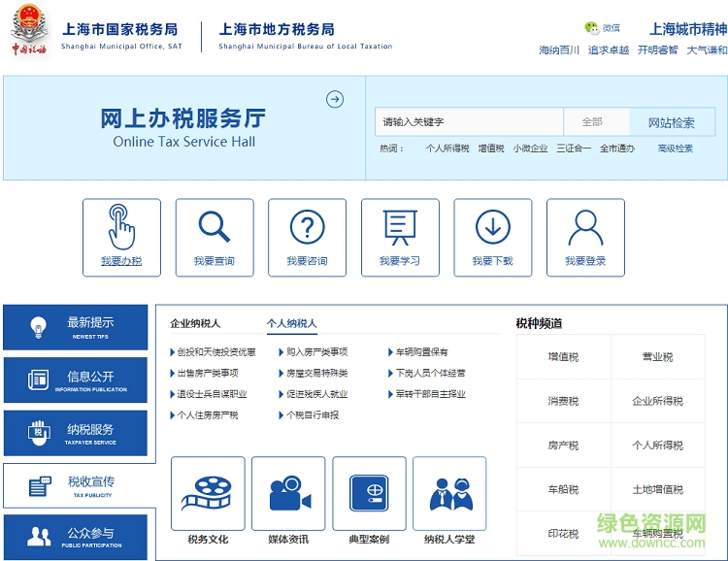Click the 我要下载 download arrow icon

492,228
